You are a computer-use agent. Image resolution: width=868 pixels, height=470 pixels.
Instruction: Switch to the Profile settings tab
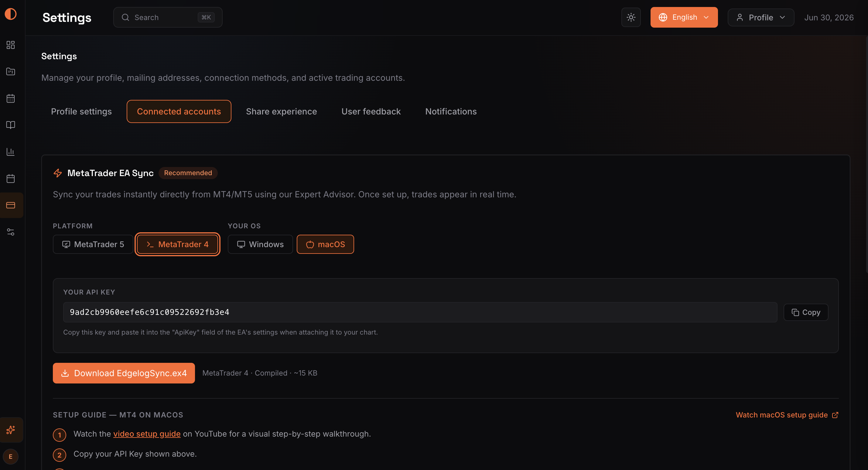pyautogui.click(x=81, y=111)
